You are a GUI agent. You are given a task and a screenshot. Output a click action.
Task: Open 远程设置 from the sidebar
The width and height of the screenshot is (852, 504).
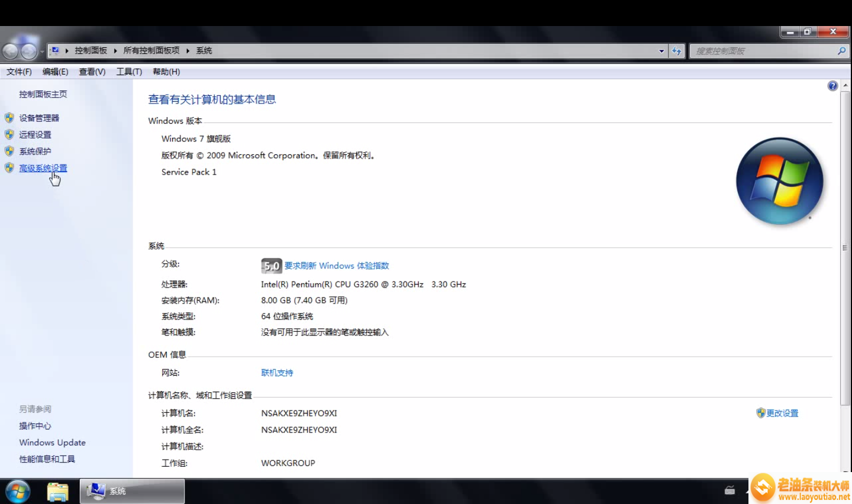click(35, 134)
